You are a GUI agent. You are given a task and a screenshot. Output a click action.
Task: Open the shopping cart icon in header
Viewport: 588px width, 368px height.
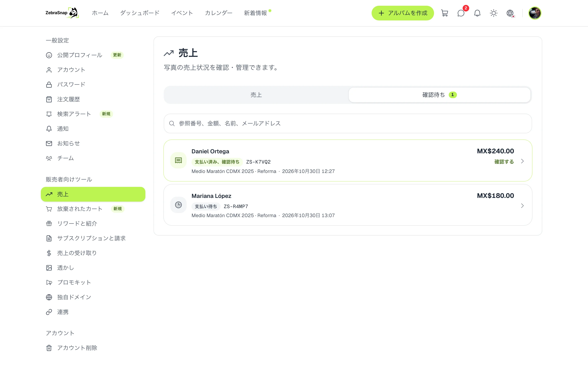coord(444,13)
